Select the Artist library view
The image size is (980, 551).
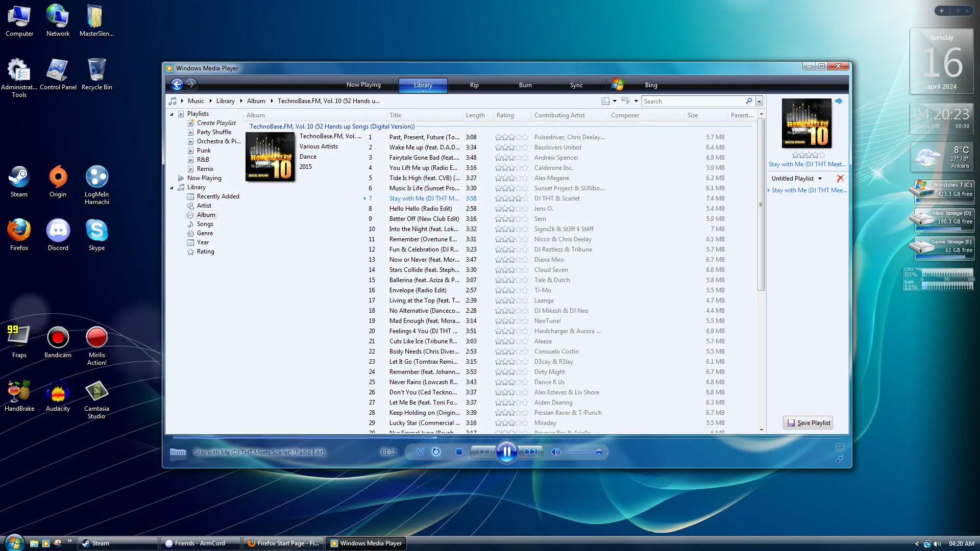204,206
